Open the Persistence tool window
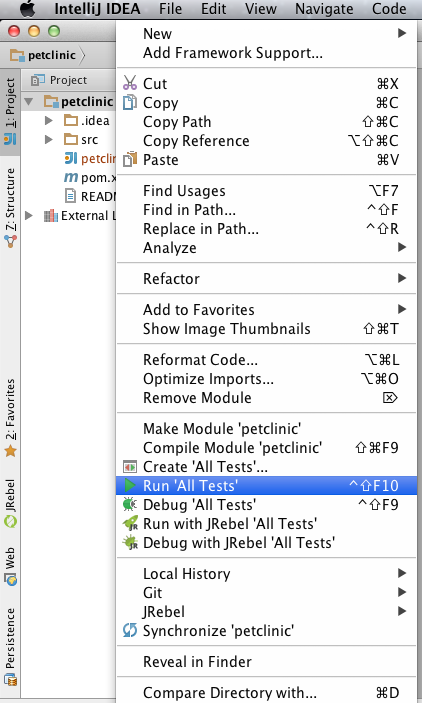This screenshot has width=422, height=703. [10, 647]
